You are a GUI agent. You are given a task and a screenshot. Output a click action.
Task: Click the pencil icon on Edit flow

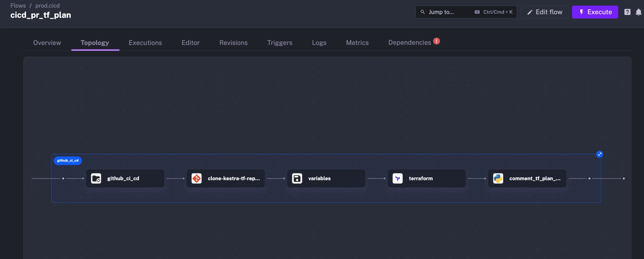tap(530, 12)
